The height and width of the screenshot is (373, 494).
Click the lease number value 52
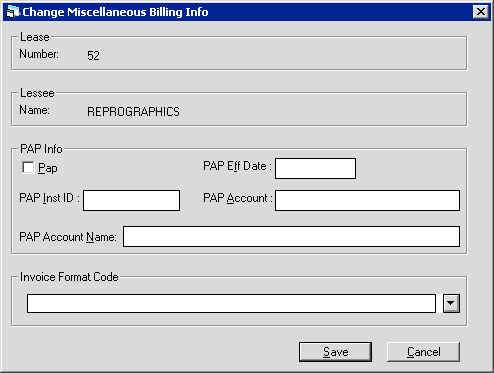tap(93, 55)
